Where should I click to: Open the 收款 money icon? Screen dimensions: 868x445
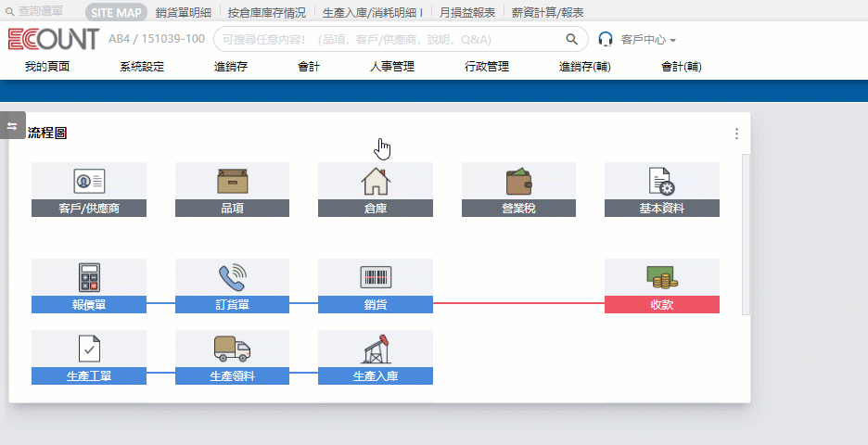[661, 277]
